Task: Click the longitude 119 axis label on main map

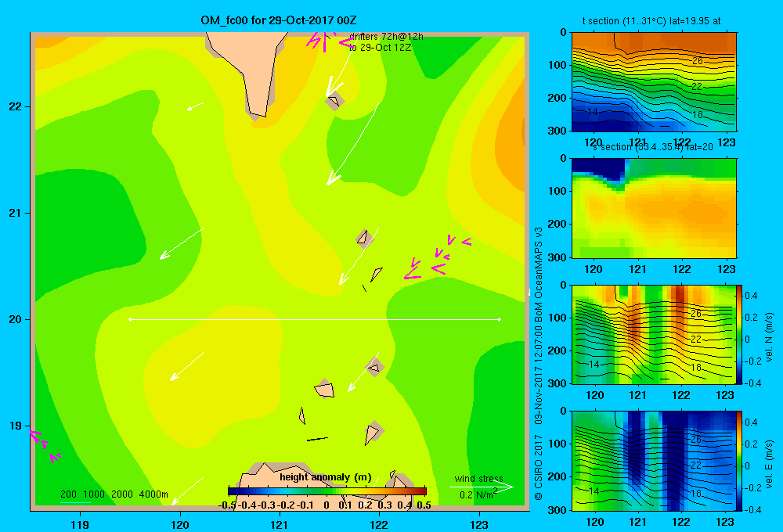Action: 80,524
